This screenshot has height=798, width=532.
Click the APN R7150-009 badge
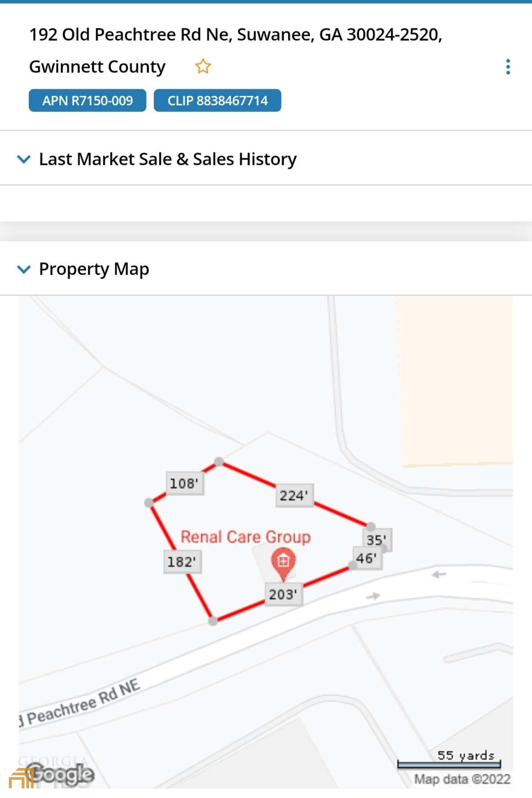tap(87, 101)
